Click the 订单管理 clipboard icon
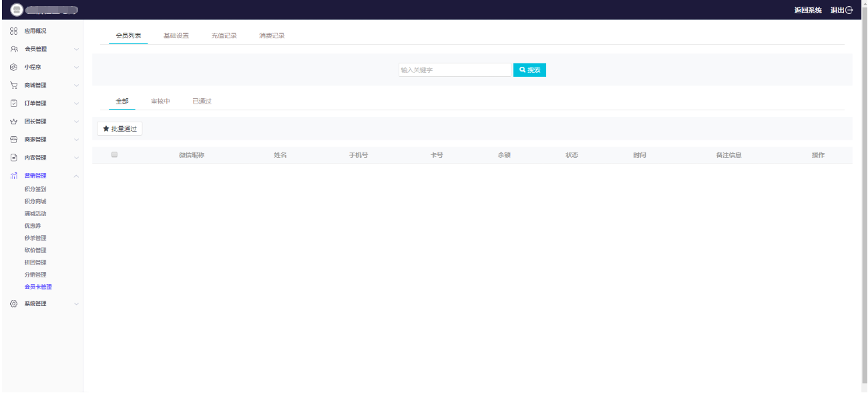 13,104
